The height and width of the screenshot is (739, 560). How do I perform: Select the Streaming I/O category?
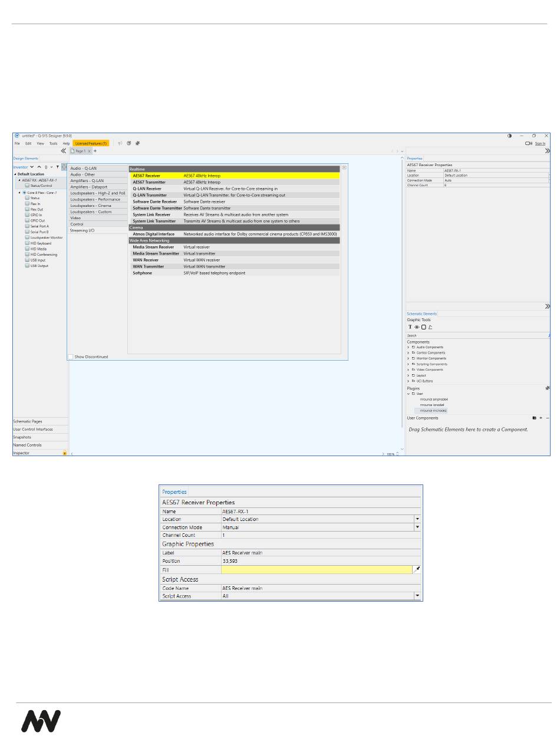click(x=97, y=230)
